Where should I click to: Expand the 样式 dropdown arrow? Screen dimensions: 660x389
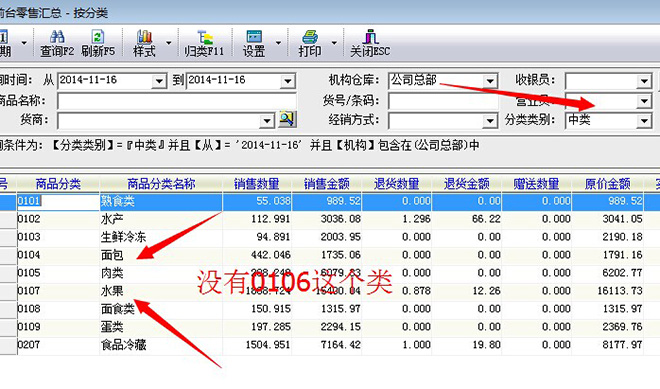pyautogui.click(x=169, y=43)
